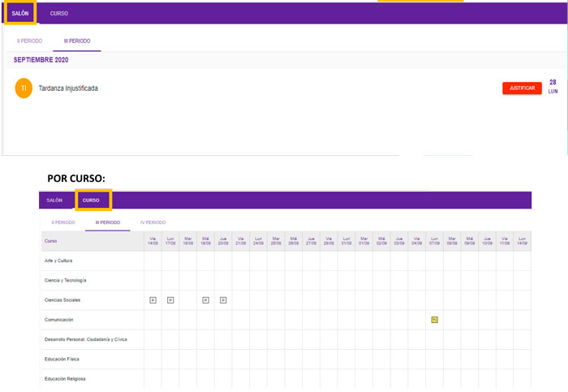The height and width of the screenshot is (392, 568).
Task: Click the orange TI circle icon
Action: [x=24, y=88]
